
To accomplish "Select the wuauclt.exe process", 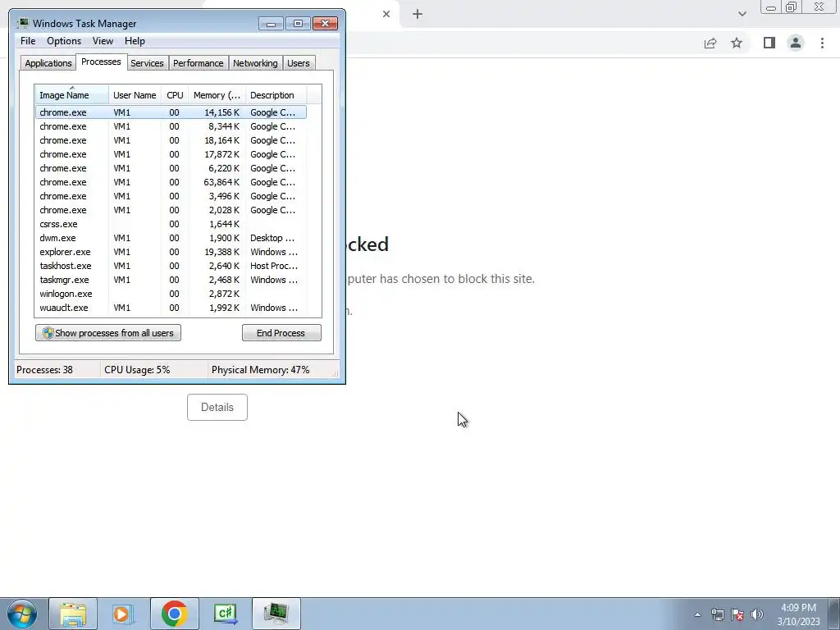I will coord(171,308).
